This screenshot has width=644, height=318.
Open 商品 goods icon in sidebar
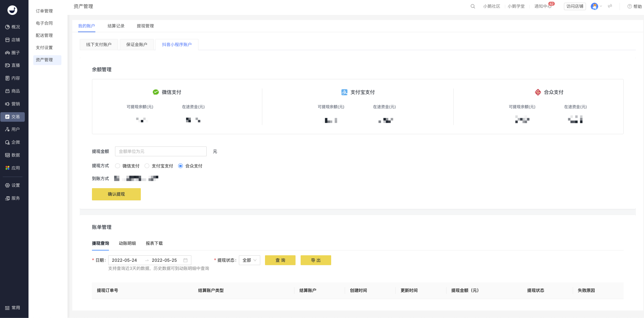[7, 91]
